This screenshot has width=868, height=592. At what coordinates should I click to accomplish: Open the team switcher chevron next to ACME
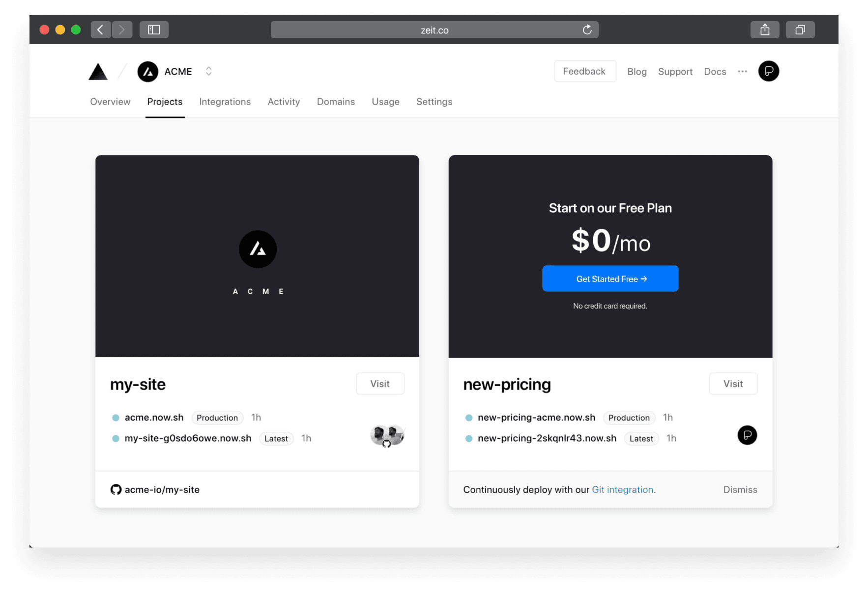tap(208, 71)
